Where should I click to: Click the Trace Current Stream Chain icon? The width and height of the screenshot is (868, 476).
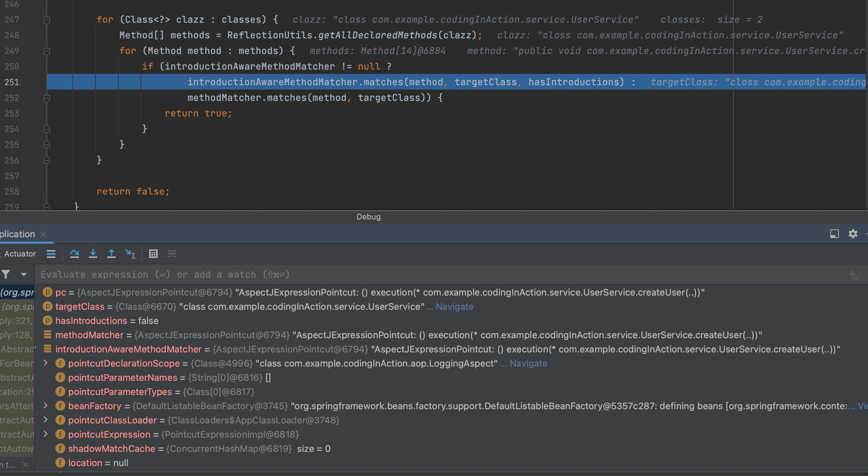(x=172, y=254)
